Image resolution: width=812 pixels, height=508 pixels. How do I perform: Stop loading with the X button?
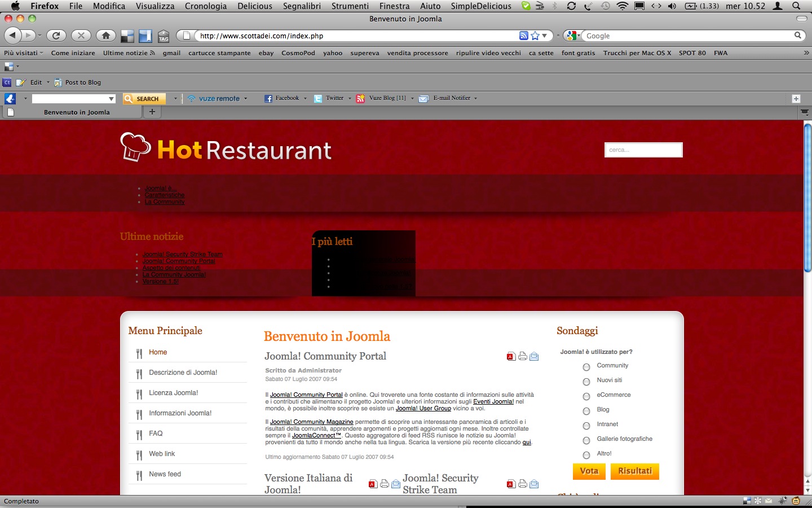[x=81, y=36]
